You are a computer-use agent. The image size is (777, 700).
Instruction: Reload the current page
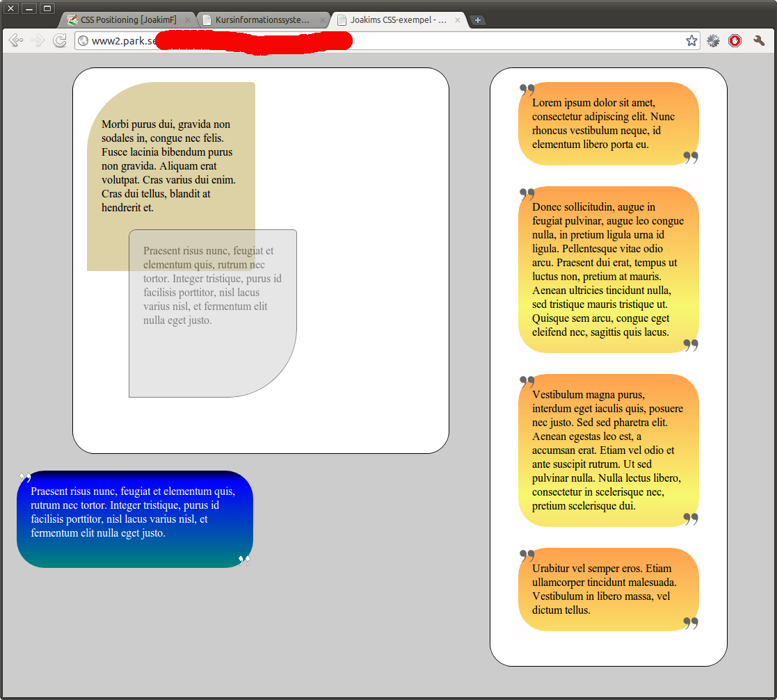pos(60,41)
